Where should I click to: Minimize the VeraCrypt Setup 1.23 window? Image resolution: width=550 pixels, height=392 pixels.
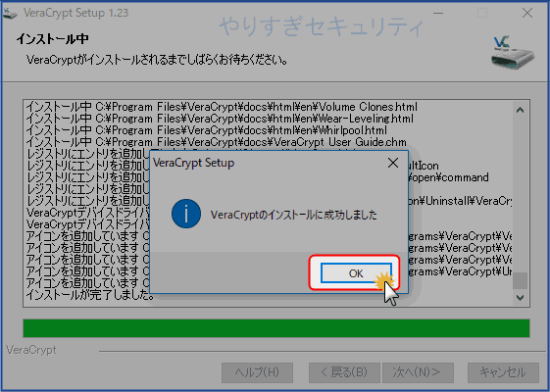[x=438, y=13]
